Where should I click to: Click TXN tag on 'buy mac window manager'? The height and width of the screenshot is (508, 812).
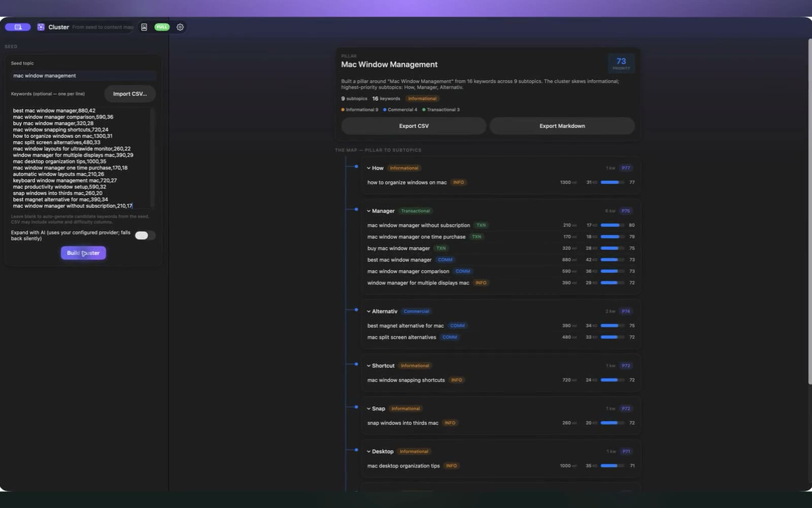[x=441, y=248]
